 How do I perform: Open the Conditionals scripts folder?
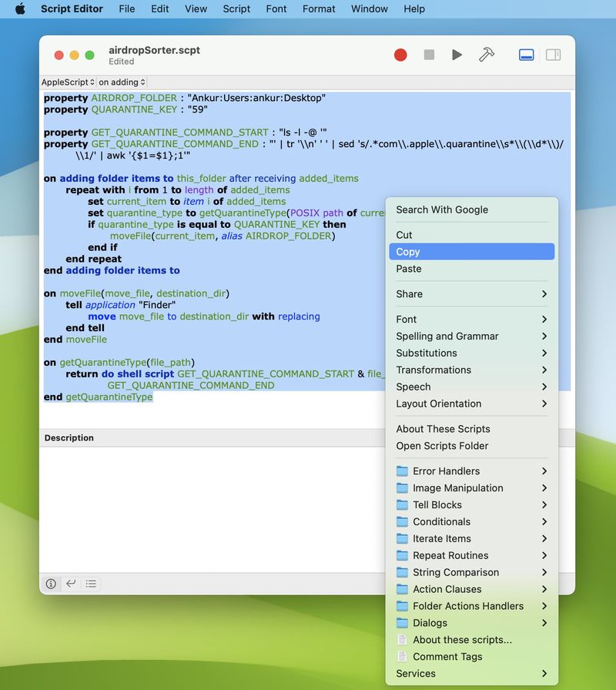coord(472,521)
